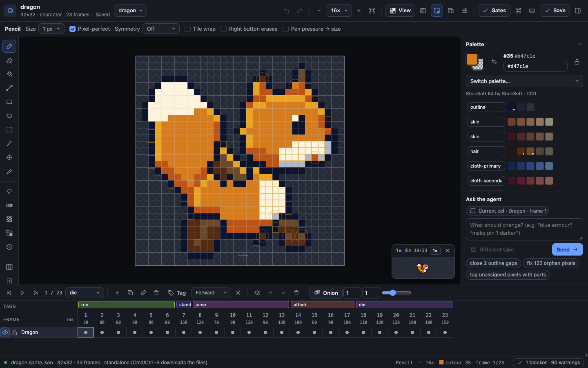Send the agent request
This screenshot has height=368, width=588.
pyautogui.click(x=567, y=249)
